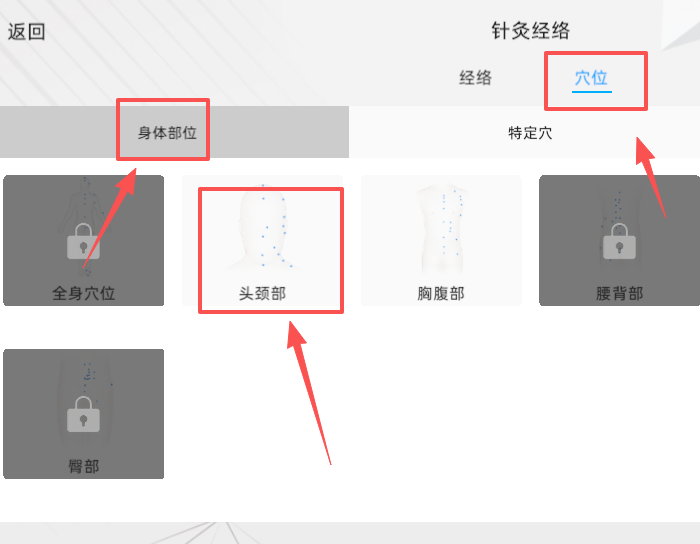Click the 全身穴位 label on locked tile
Image resolution: width=700 pixels, height=544 pixels.
[83, 293]
